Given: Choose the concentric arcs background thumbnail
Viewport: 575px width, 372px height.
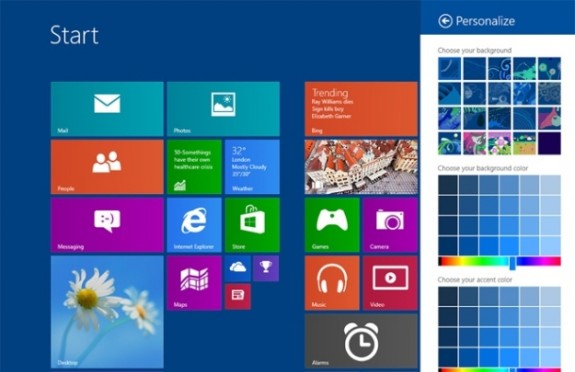Looking at the screenshot, I should coord(524,118).
